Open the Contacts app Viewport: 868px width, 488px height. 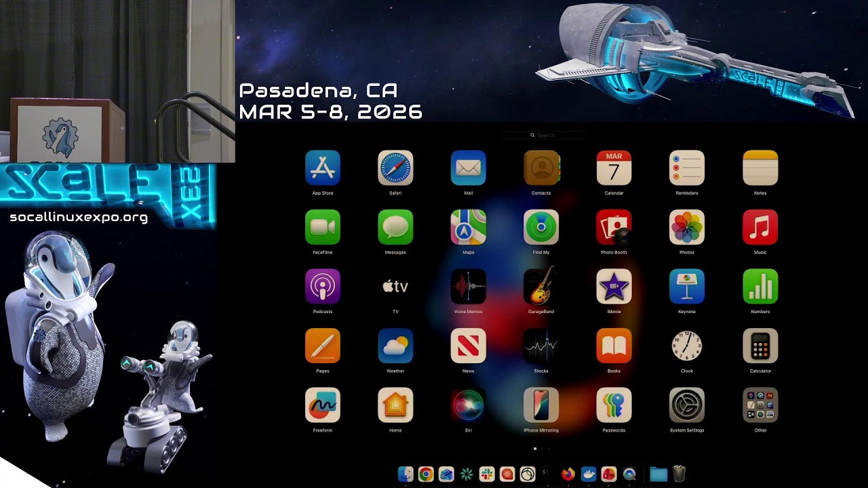coord(541,168)
